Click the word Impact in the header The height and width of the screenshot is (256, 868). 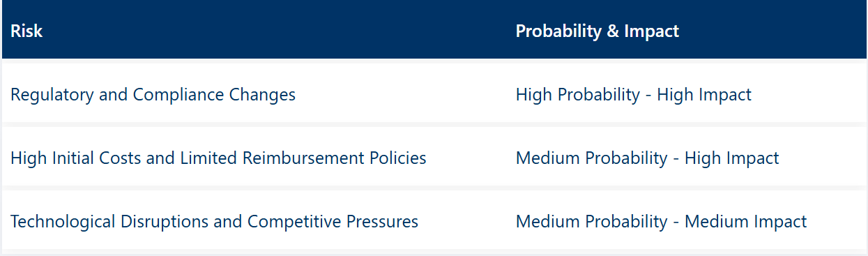coord(652,31)
